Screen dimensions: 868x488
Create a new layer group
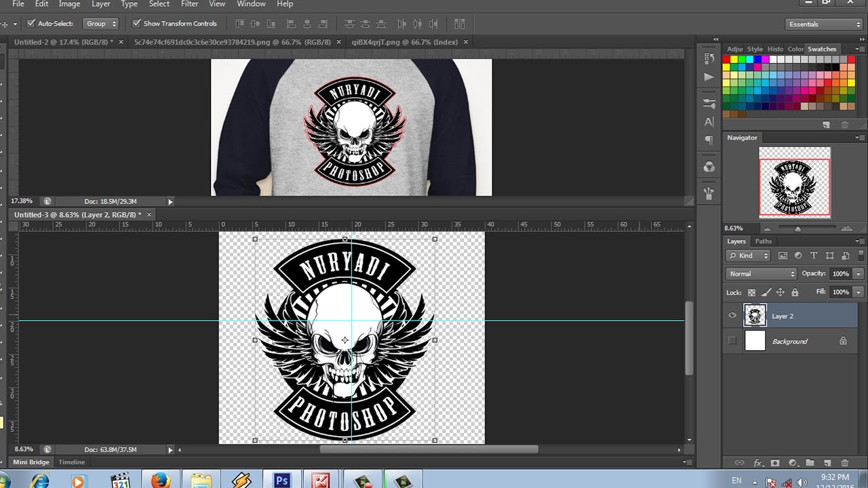(810, 463)
